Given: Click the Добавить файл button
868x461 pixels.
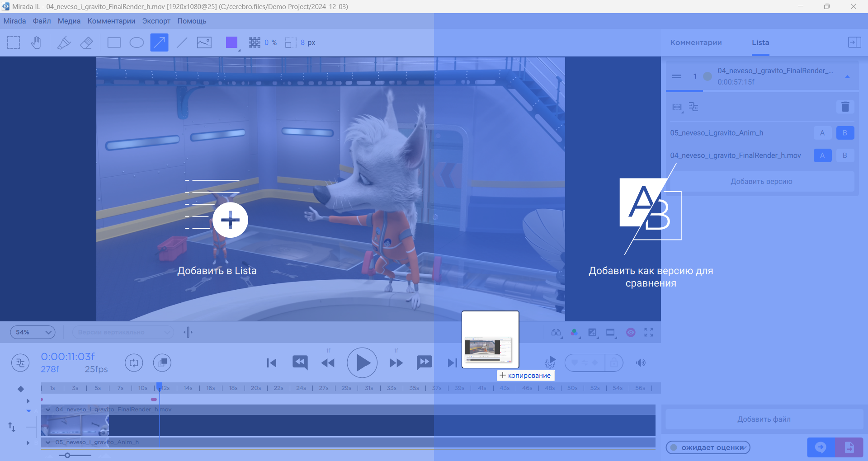Looking at the screenshot, I should (x=764, y=419).
